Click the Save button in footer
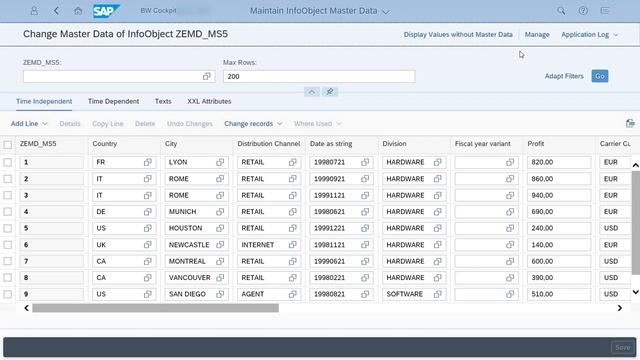Viewport: 640px width, 360px height. (x=622, y=347)
